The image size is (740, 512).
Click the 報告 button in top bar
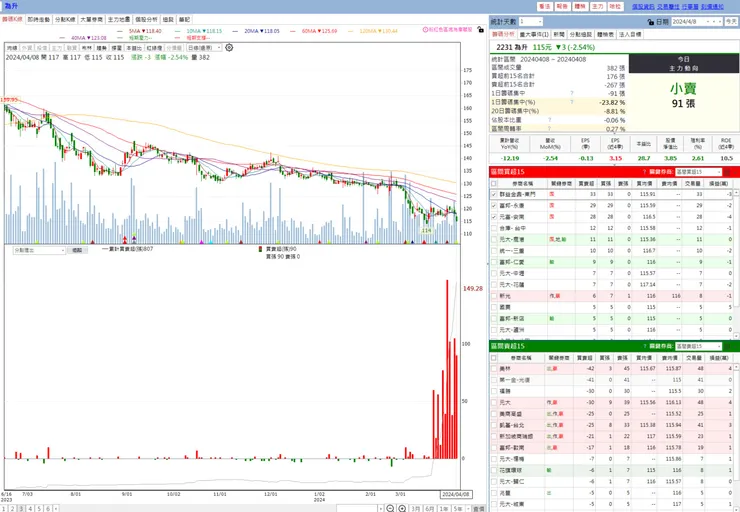pyautogui.click(x=562, y=7)
